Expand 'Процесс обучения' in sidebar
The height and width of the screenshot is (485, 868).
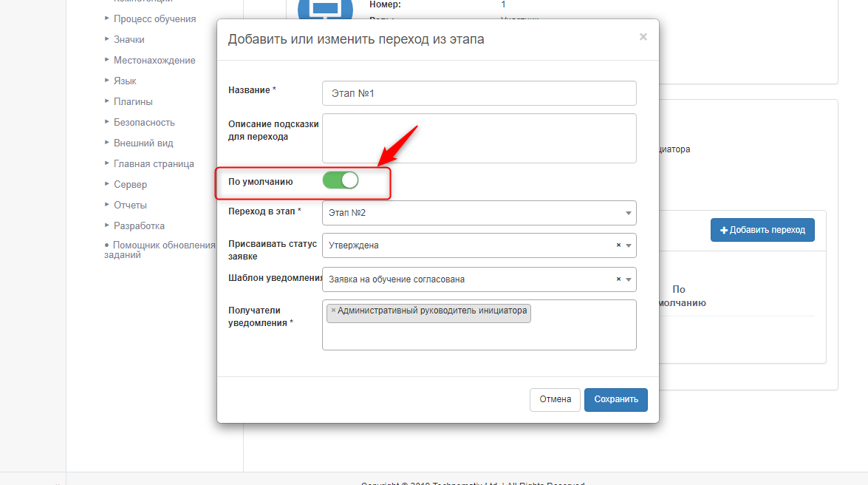154,18
